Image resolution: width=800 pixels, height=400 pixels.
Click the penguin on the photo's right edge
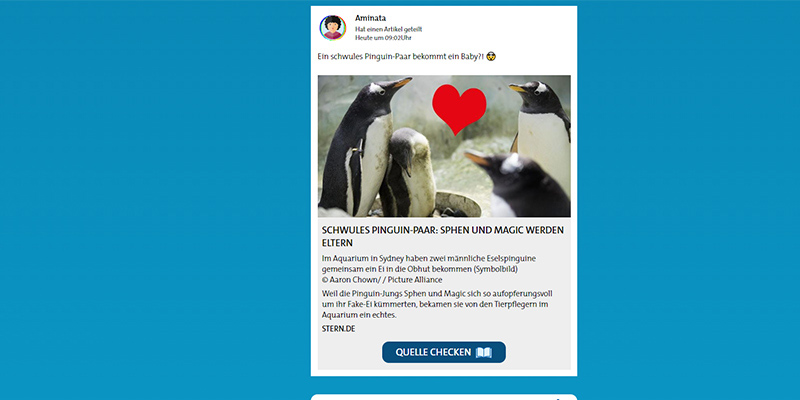[544, 135]
